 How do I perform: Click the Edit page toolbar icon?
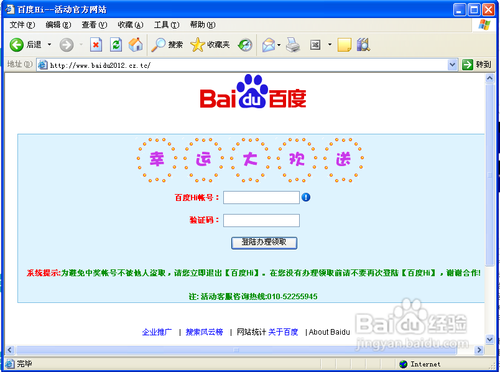tap(315, 45)
